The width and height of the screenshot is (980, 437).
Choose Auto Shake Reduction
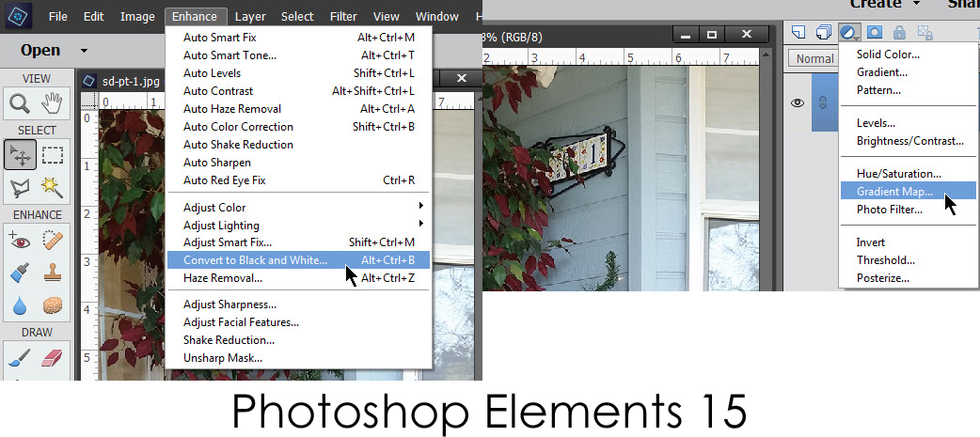(299, 144)
